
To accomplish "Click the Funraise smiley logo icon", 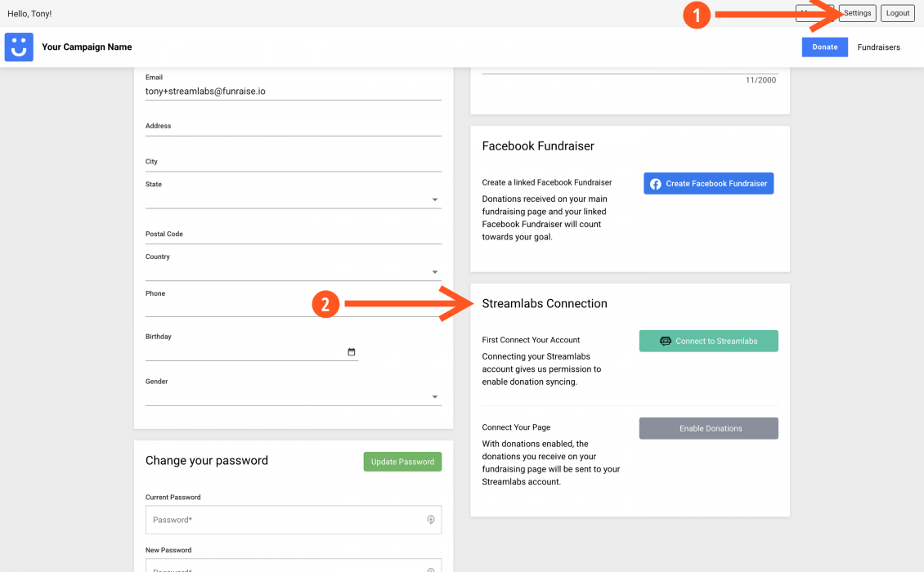I will pyautogui.click(x=18, y=47).
